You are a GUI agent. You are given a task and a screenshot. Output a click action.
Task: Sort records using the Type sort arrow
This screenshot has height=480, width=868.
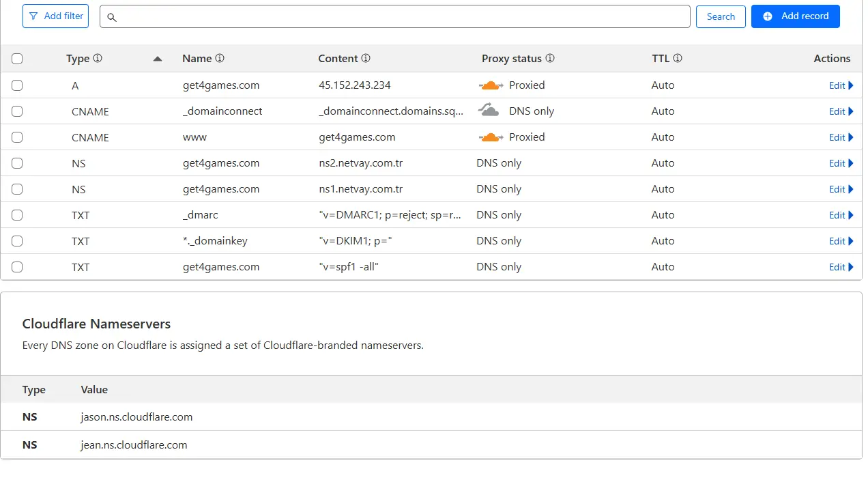(158, 59)
